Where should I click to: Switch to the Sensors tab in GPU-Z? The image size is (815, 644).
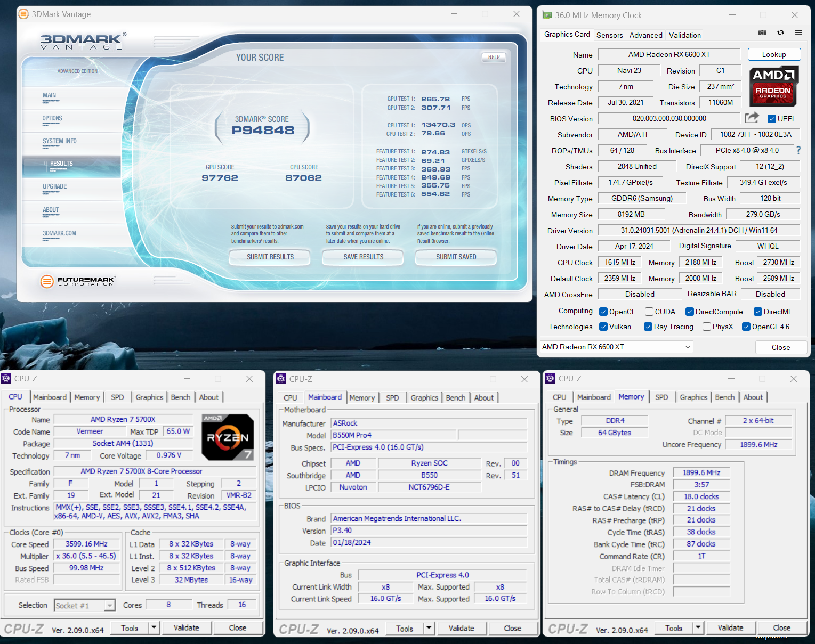609,35
